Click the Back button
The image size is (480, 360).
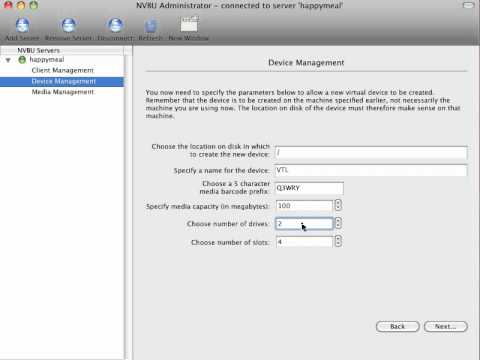[398, 327]
